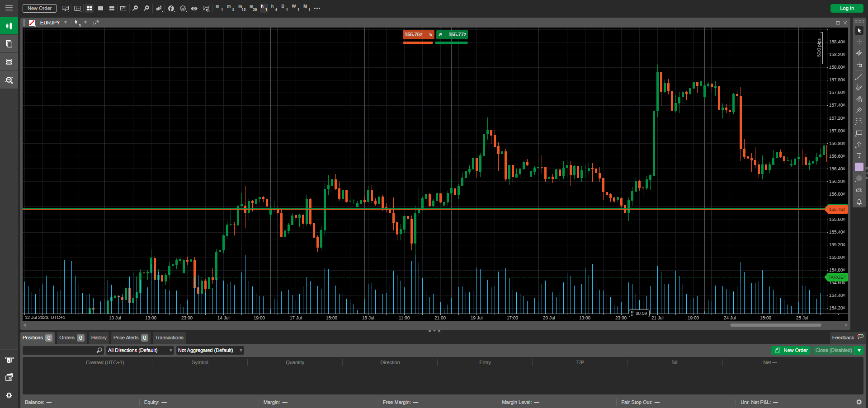Viewport: 868px width, 408px height.
Task: Toggle the side panel layout icon
Action: 77,9
